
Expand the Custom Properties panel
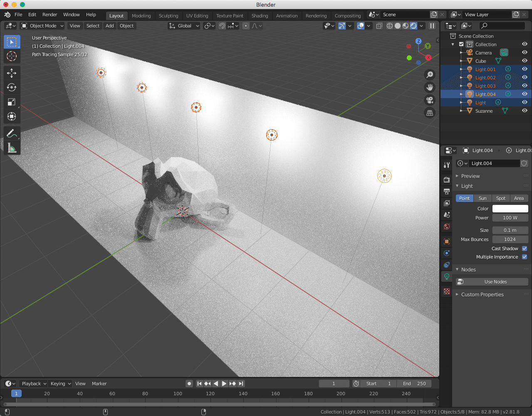[x=482, y=295]
